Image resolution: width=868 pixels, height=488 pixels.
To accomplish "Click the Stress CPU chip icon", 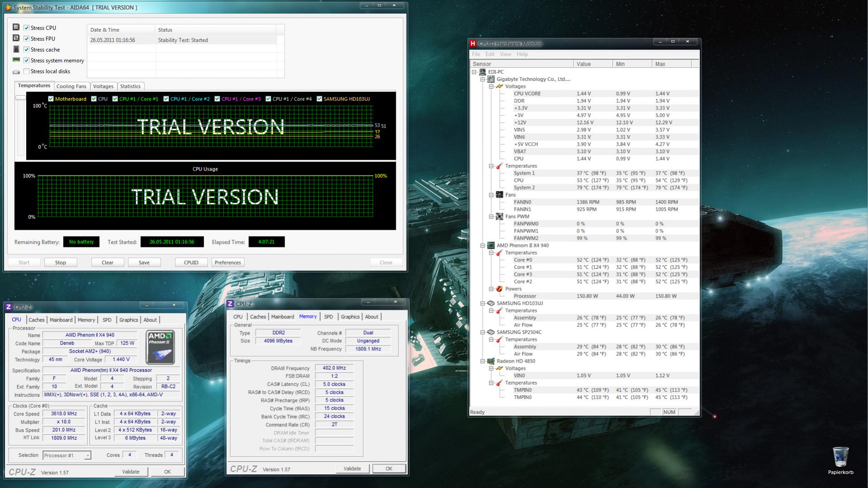I will click(16, 28).
